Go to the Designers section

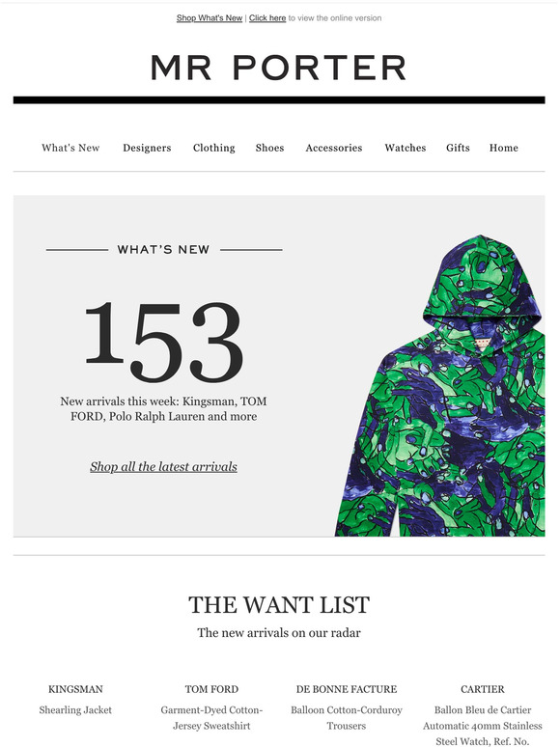(x=147, y=148)
